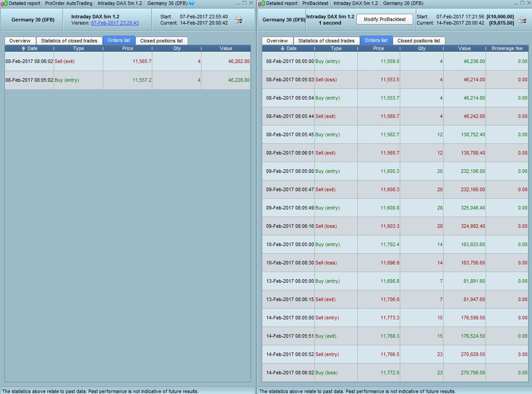This screenshot has height=394, width=532.
Task: Click the blue chat bubble icon in left title bar
Action: coord(192,3)
